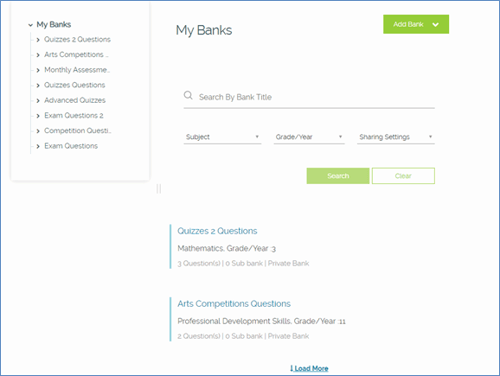
Task: Expand Arts Competitions tree chevron
Action: pos(38,55)
